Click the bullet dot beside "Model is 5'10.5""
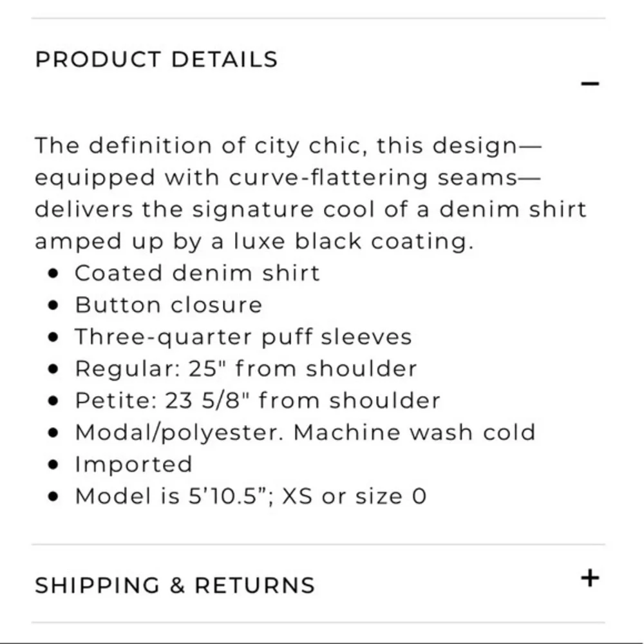 54,497
